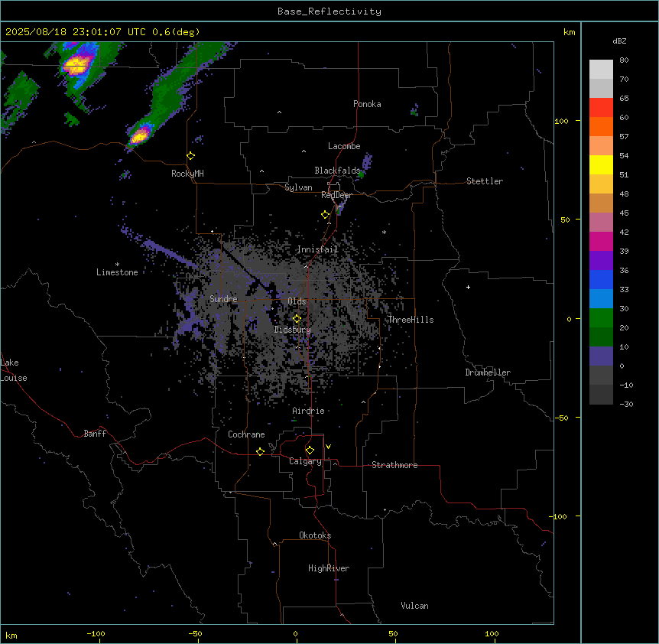Screen dimensions: 659x644
Task: Click the small green echo east of Ponoka
Action: 414,111
